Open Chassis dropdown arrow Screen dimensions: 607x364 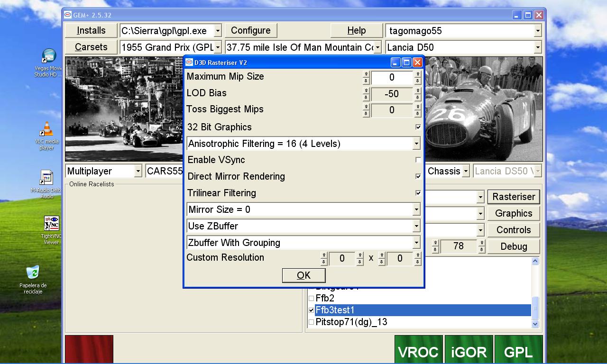(466, 171)
